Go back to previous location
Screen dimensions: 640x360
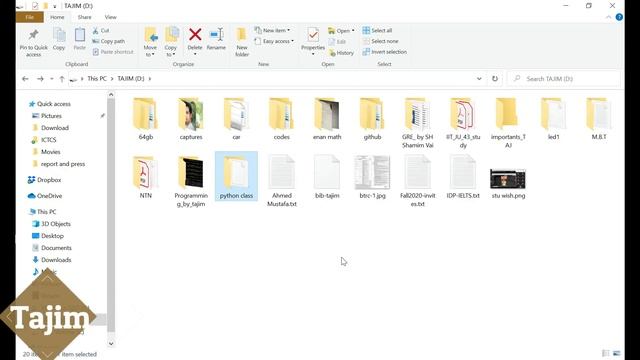pos(25,78)
